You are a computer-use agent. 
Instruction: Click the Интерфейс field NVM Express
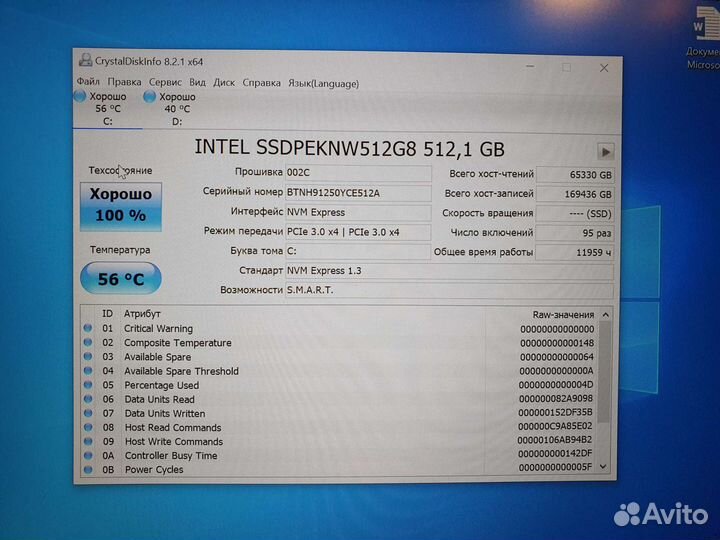(x=358, y=213)
